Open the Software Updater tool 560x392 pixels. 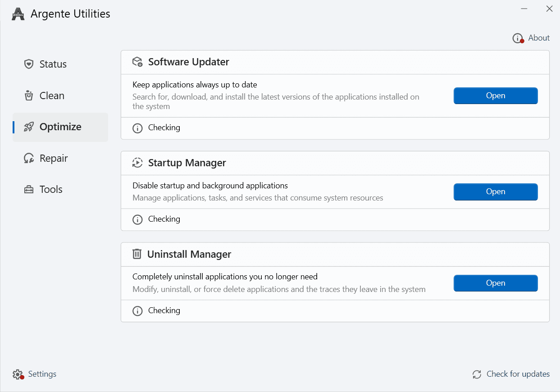click(x=495, y=96)
